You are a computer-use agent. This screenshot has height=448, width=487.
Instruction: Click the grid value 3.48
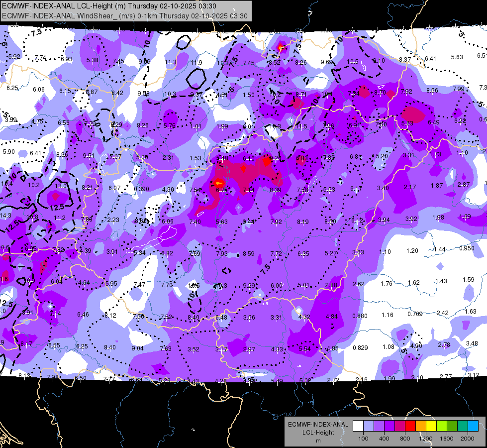click(x=472, y=343)
